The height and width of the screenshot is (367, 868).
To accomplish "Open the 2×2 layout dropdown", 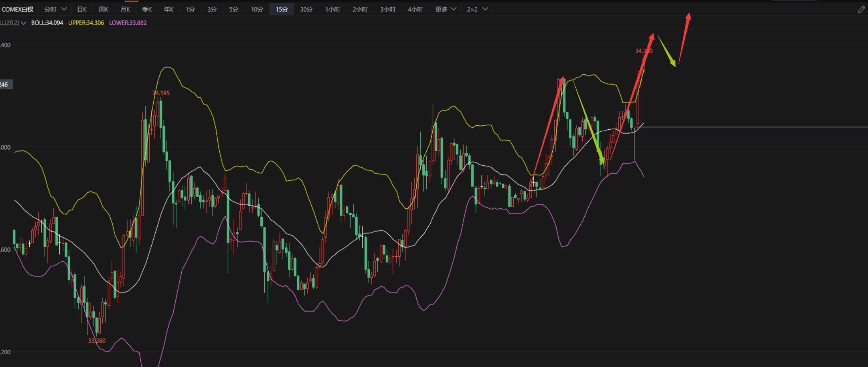I will coord(477,9).
